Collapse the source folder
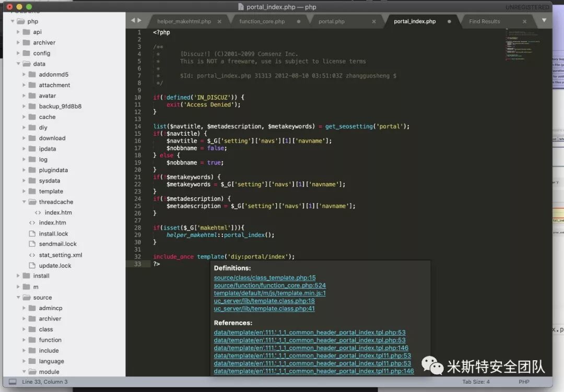This screenshot has height=392, width=564. point(18,298)
